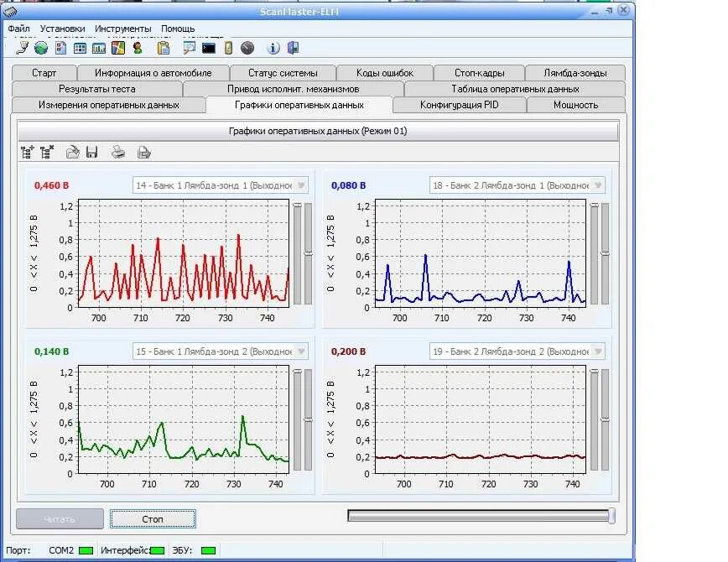Image resolution: width=728 pixels, height=562 pixels.
Task: Switch to the Конфигурация PID tab
Action: (x=459, y=105)
